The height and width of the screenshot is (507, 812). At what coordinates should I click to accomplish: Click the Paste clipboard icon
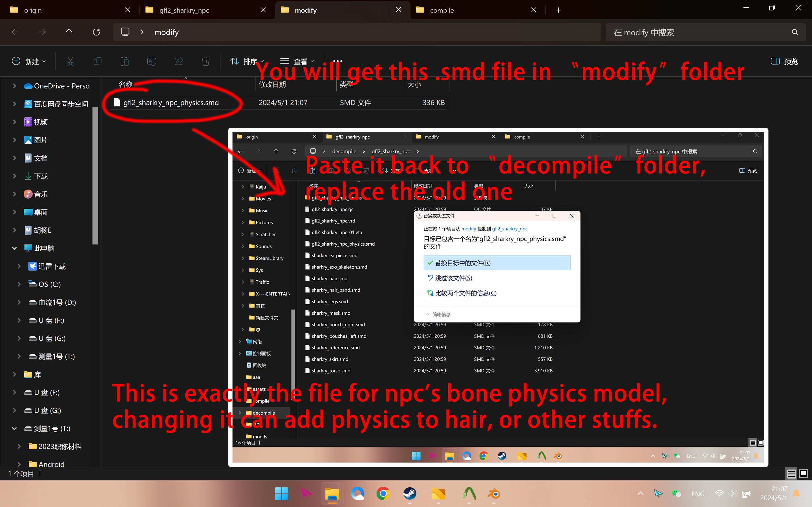[x=125, y=61]
